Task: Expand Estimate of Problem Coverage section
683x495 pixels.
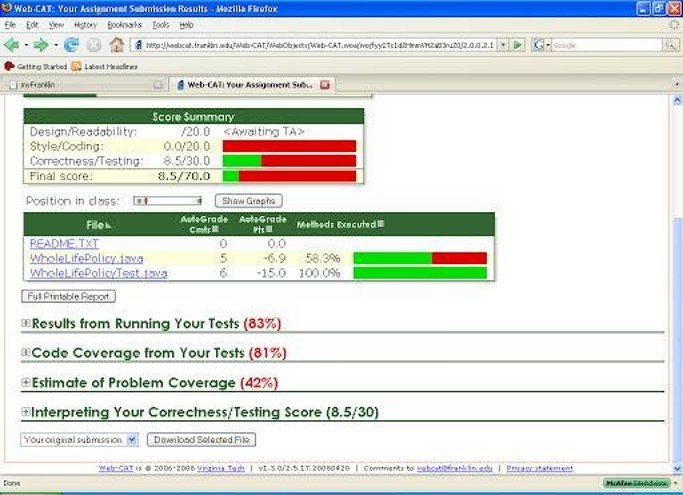Action: tap(26, 382)
